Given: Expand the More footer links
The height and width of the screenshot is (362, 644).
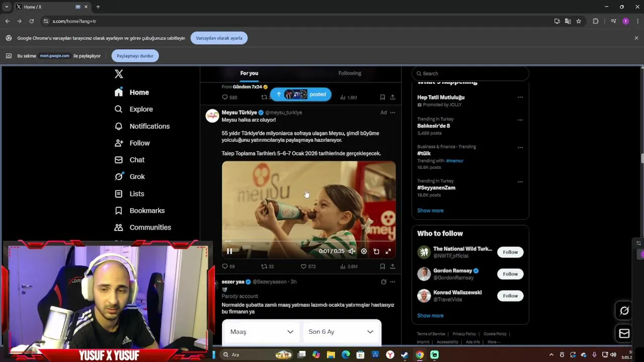Looking at the screenshot, I should point(494,342).
